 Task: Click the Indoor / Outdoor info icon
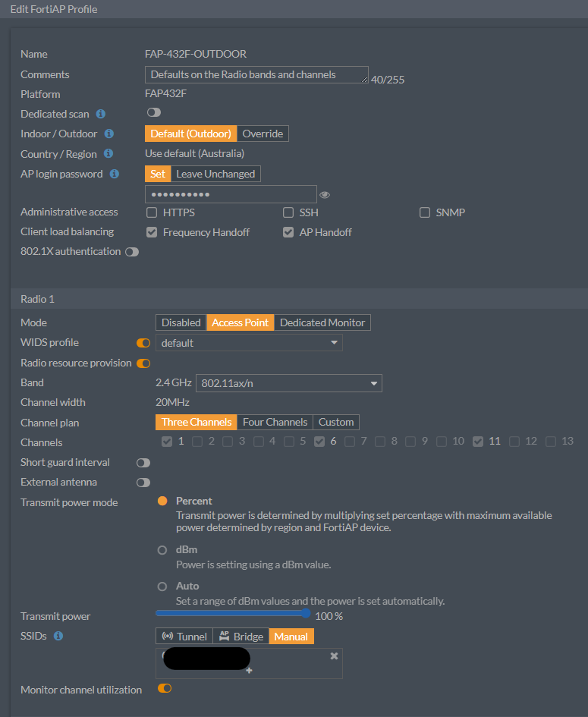(x=108, y=134)
